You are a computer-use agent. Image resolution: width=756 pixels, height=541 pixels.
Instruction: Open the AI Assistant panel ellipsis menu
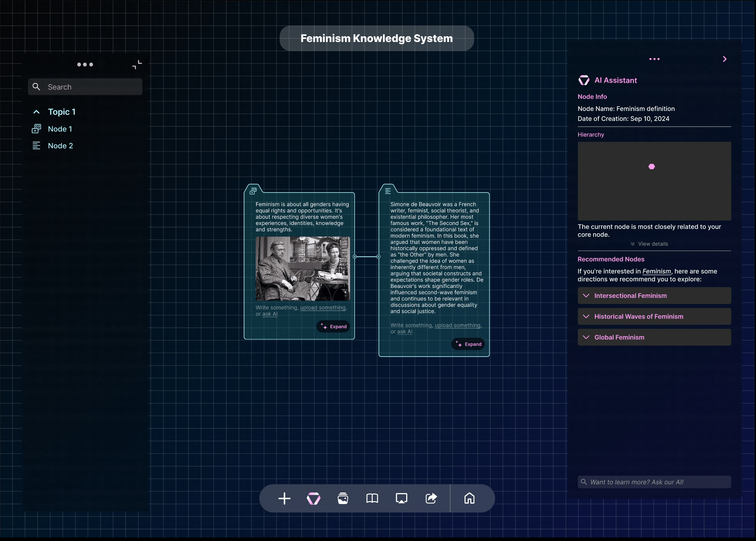tap(654, 59)
